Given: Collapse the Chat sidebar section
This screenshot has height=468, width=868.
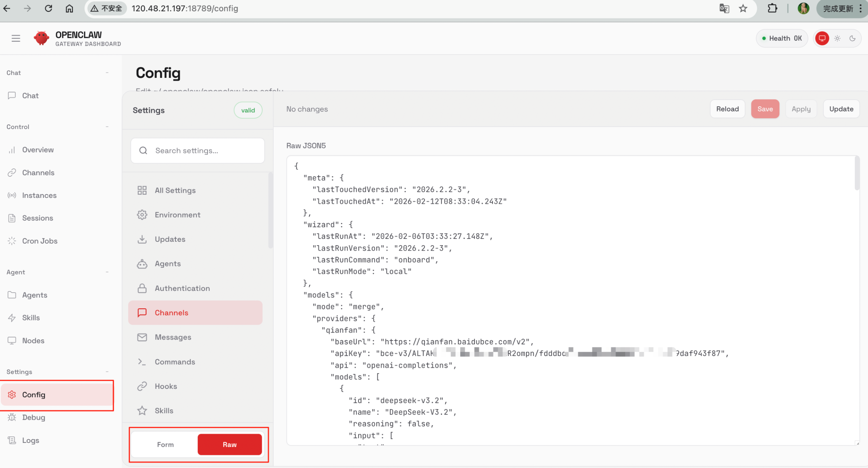Looking at the screenshot, I should tap(107, 73).
